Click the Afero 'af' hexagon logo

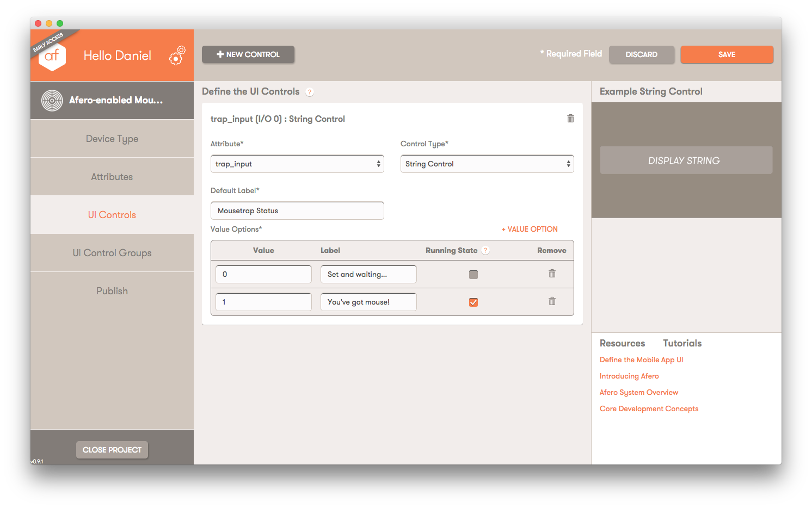pos(52,56)
